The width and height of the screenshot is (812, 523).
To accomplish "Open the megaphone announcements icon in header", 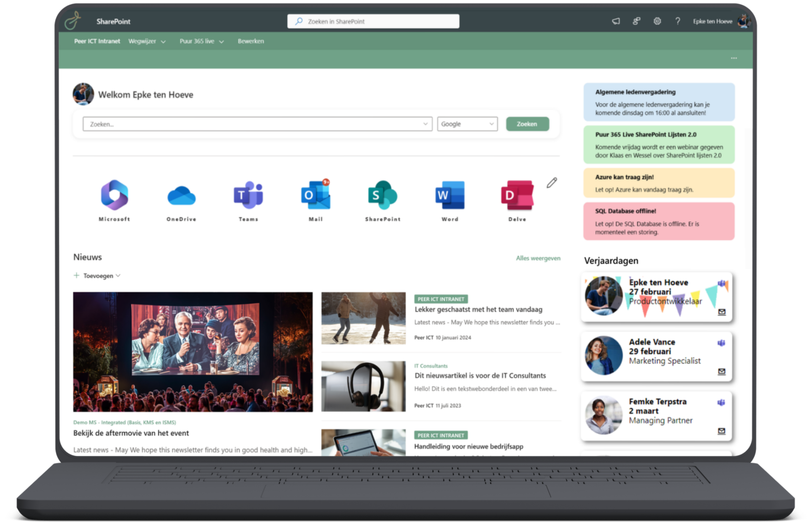I will coord(616,21).
